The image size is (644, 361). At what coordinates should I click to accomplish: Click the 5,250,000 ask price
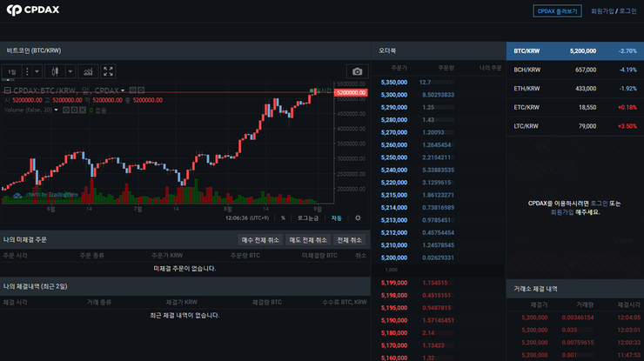(394, 157)
